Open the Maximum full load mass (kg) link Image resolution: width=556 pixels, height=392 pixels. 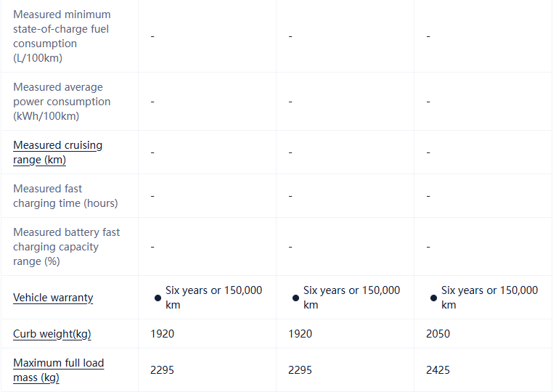(58, 370)
